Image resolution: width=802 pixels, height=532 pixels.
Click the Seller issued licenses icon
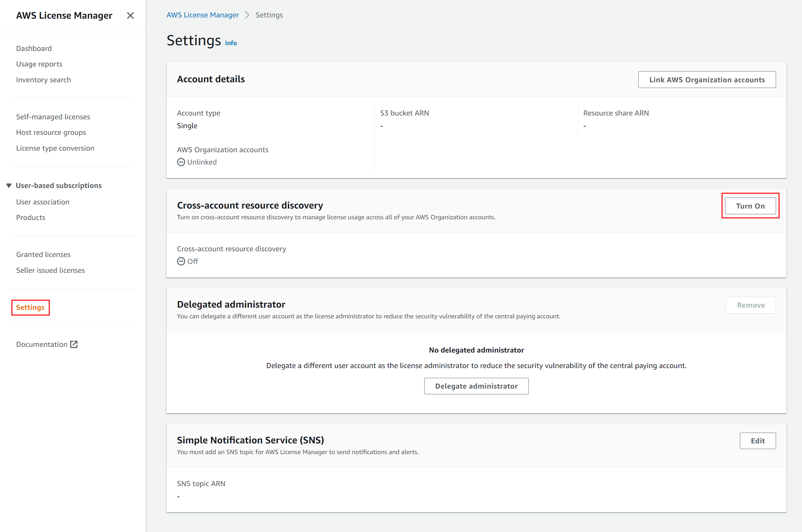[50, 270]
